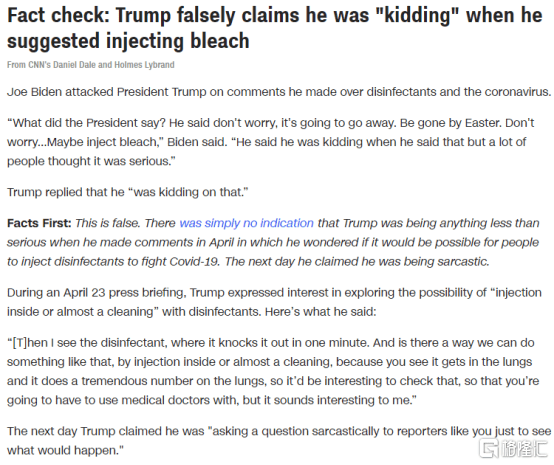Click the 'Facts First:' bold label

(39, 223)
